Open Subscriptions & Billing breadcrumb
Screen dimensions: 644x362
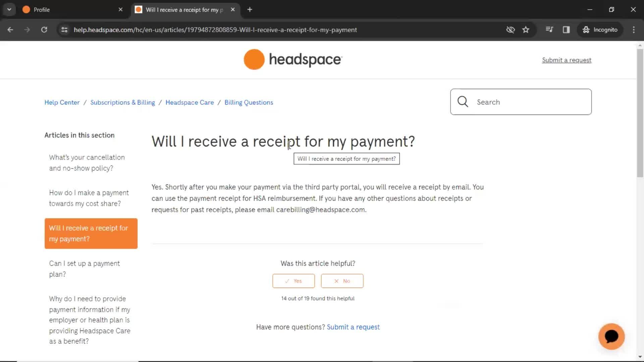coord(123,103)
